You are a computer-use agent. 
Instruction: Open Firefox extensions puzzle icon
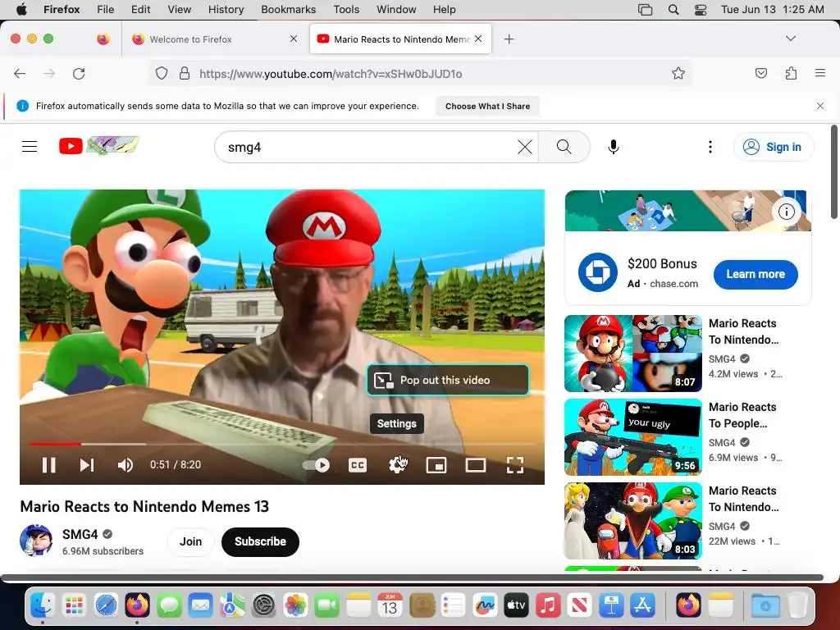pos(791,73)
